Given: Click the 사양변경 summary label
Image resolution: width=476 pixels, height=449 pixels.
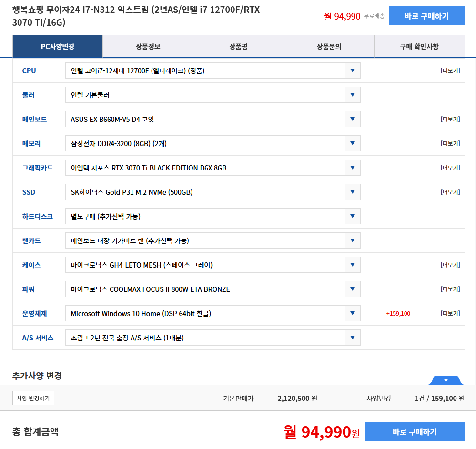Looking at the screenshot, I should 378,399.
